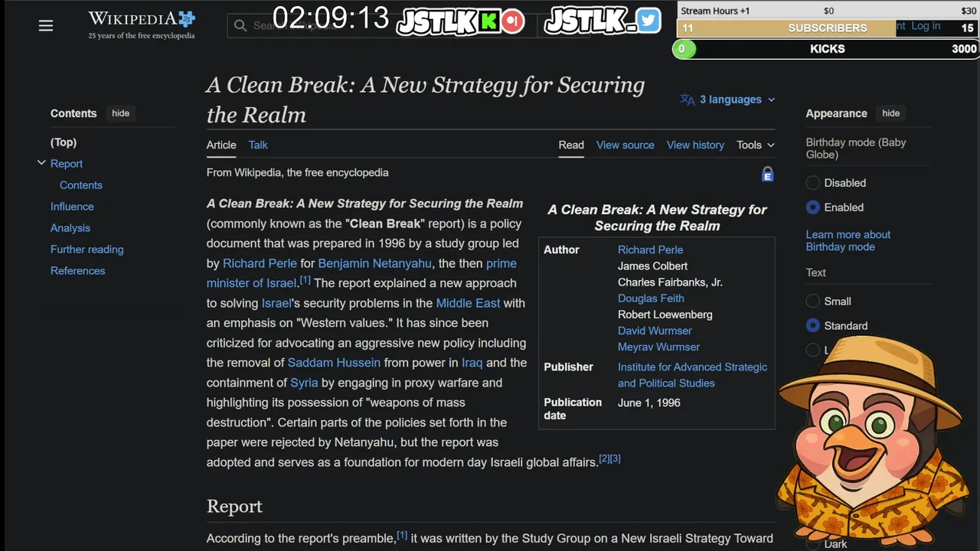Open Israel link in article paragraph
This screenshot has height=551, width=980.
point(276,303)
